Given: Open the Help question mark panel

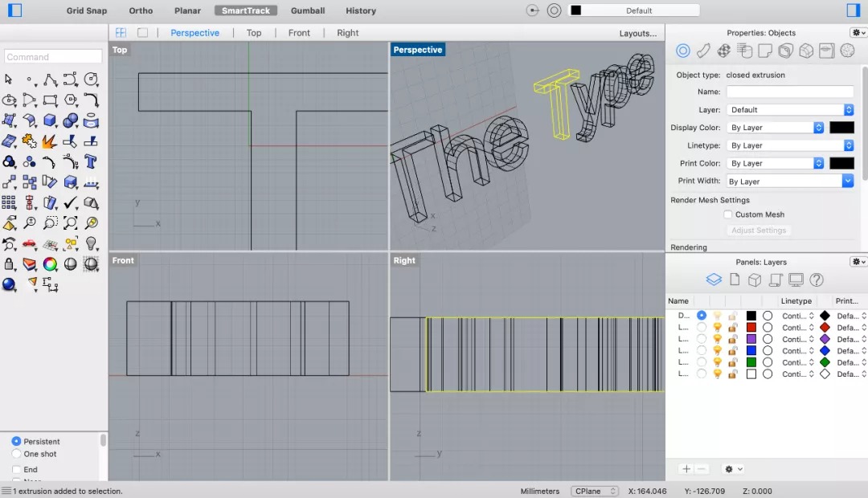Looking at the screenshot, I should tap(817, 280).
